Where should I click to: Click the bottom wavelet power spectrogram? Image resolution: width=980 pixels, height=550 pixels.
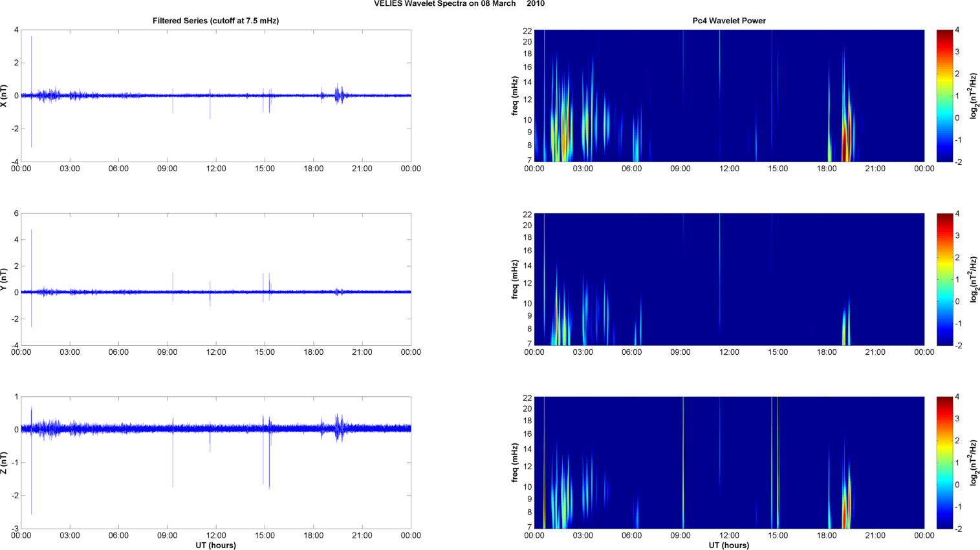tap(729, 463)
